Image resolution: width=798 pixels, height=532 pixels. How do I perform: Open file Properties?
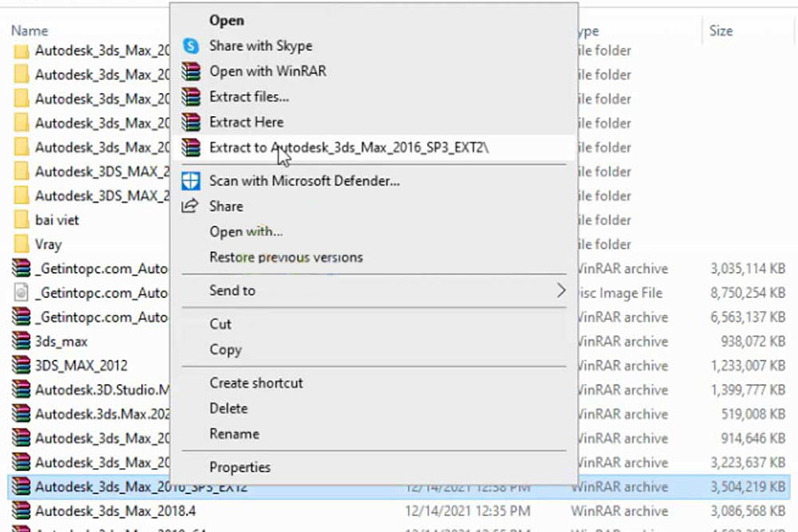click(239, 467)
